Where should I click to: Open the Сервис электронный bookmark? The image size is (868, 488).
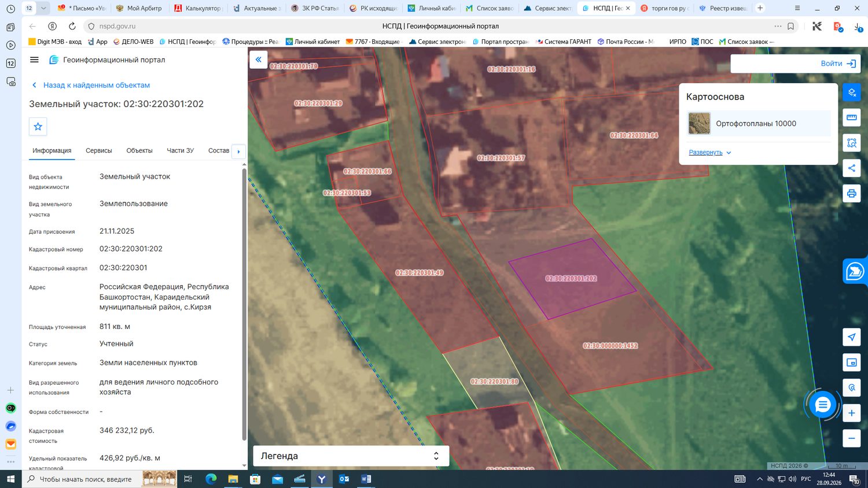pyautogui.click(x=437, y=42)
